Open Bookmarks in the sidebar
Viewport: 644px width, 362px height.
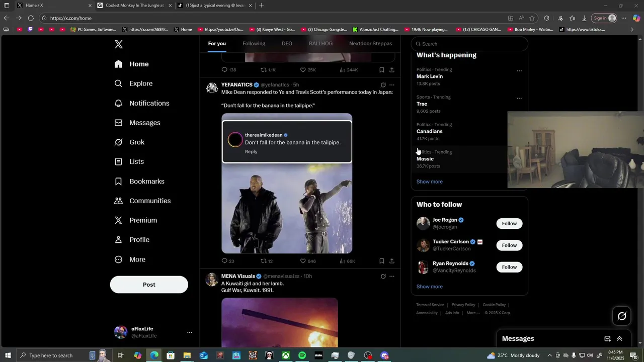pos(139,182)
